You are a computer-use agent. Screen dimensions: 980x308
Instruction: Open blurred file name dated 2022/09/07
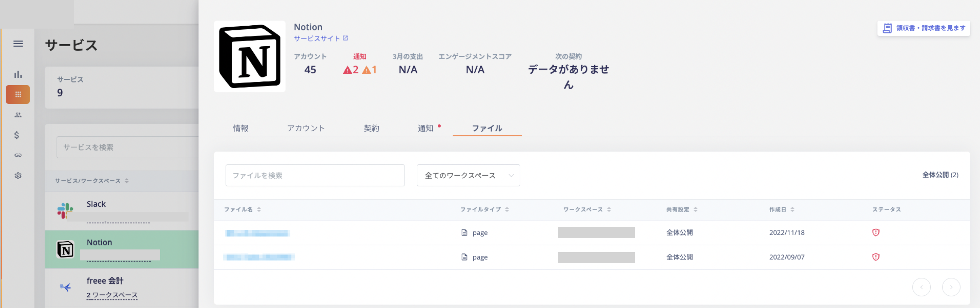(259, 257)
